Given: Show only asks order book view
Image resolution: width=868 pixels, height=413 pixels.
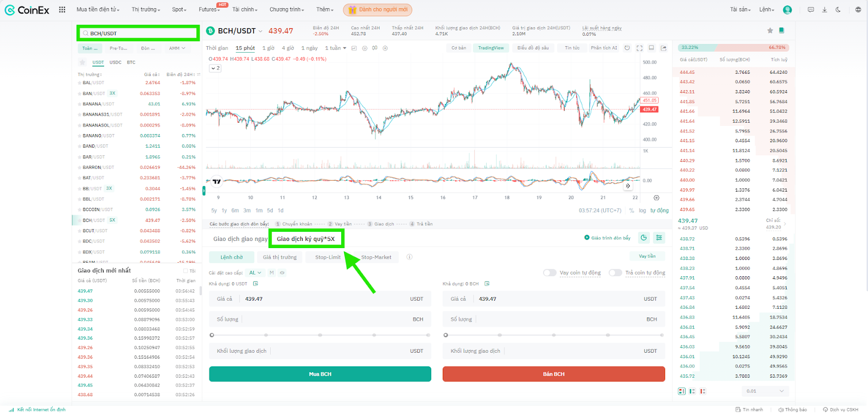Looking at the screenshot, I should tap(703, 391).
